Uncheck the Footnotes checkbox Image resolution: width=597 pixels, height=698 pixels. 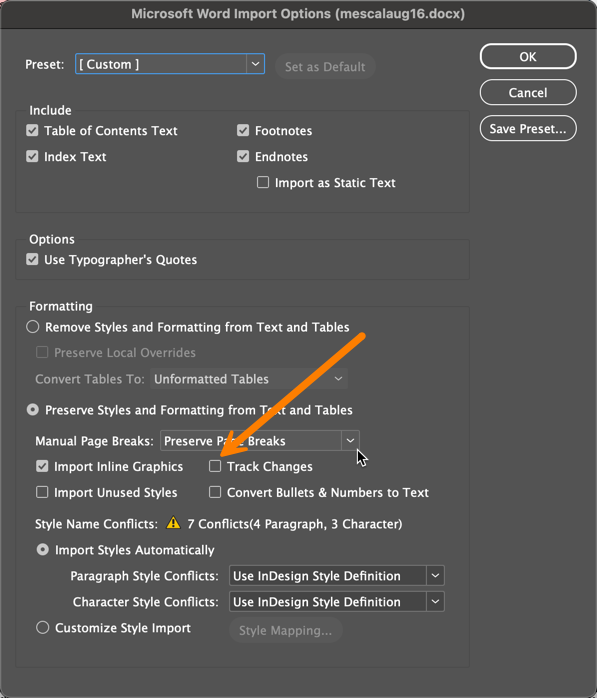(x=243, y=130)
